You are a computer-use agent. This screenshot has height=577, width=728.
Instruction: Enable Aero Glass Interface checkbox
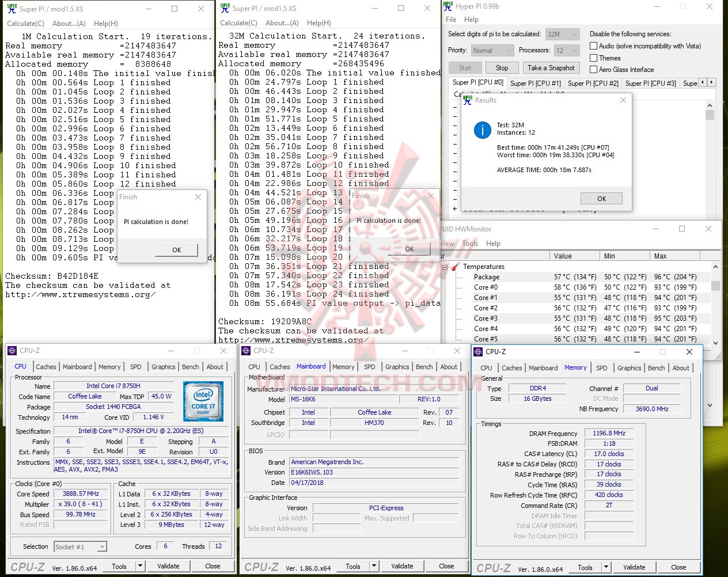pyautogui.click(x=593, y=70)
